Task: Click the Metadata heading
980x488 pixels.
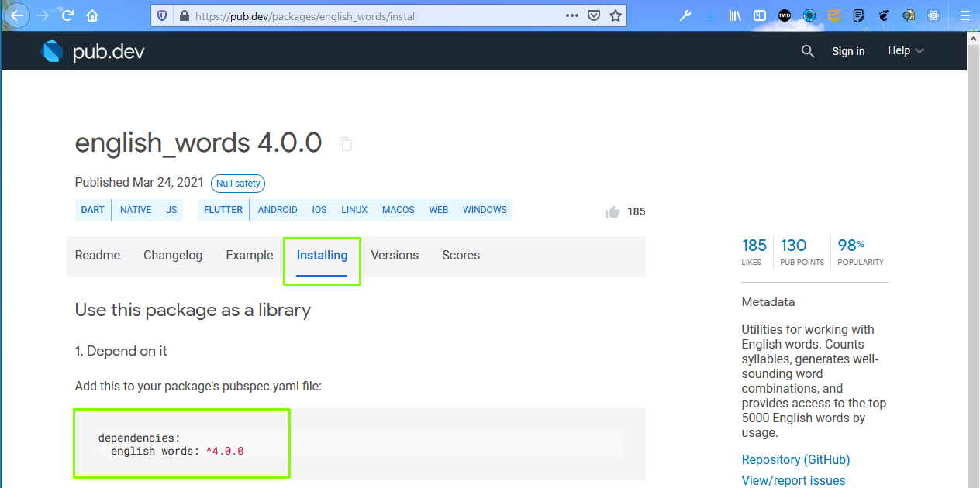Action: coord(768,302)
